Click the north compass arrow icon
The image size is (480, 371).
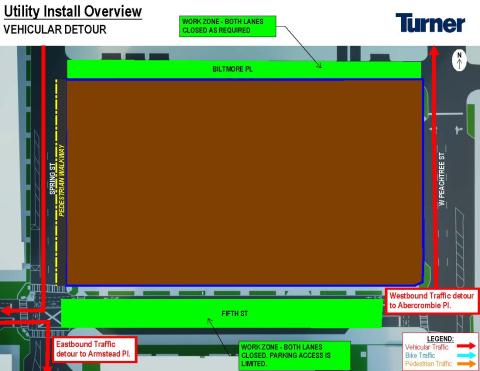[459, 60]
